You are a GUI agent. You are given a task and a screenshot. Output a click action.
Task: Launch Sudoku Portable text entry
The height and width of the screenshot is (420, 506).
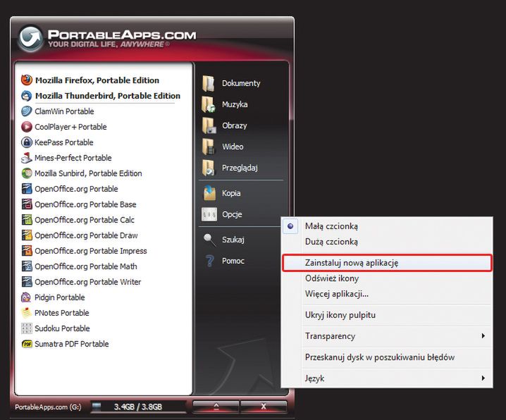pyautogui.click(x=62, y=328)
